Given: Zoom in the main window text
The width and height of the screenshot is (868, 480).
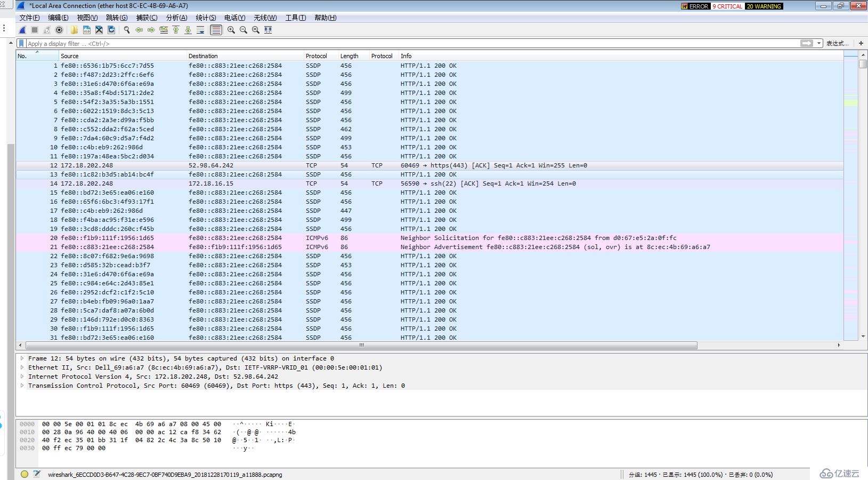Looking at the screenshot, I should [x=231, y=30].
